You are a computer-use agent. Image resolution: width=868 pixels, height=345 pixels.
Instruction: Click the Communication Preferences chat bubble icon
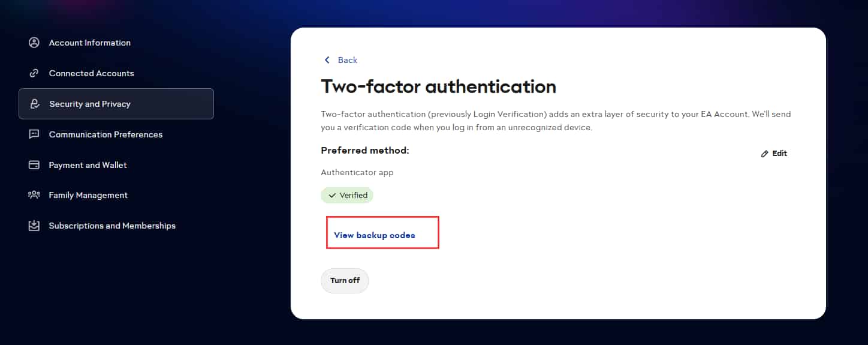[x=34, y=134]
